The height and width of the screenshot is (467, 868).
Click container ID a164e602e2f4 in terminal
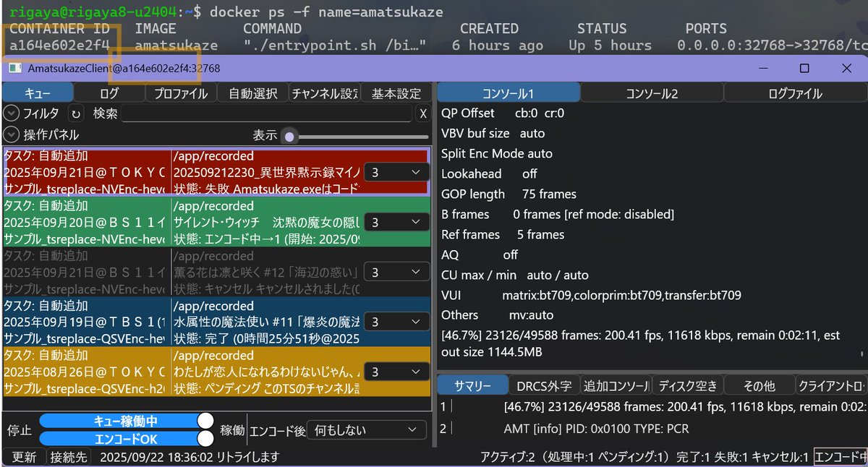59,45
